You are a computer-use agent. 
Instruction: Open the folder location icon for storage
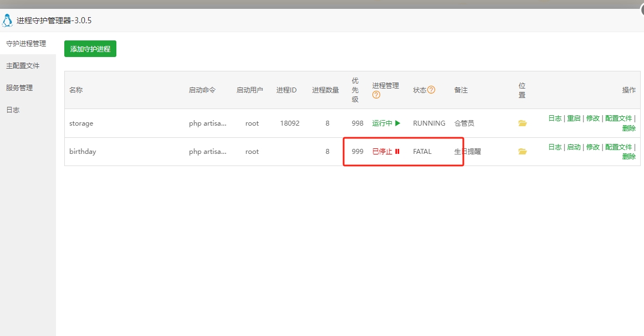click(x=523, y=123)
